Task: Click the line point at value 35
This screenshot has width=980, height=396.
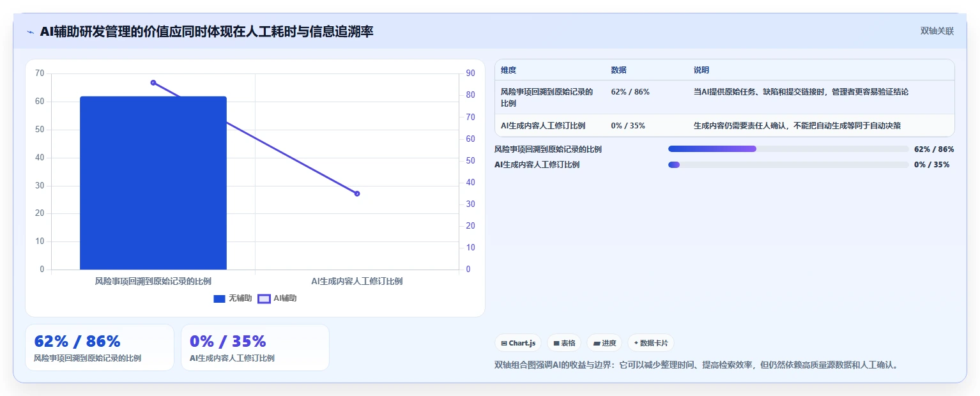Action: pos(357,194)
